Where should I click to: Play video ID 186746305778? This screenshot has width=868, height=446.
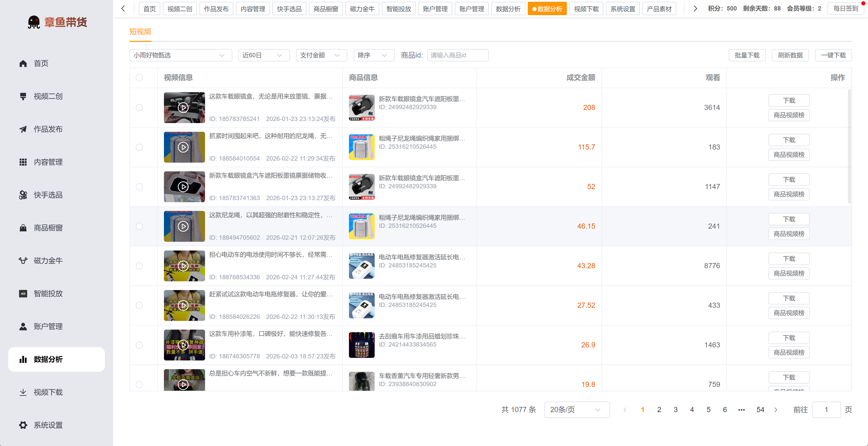tap(183, 345)
